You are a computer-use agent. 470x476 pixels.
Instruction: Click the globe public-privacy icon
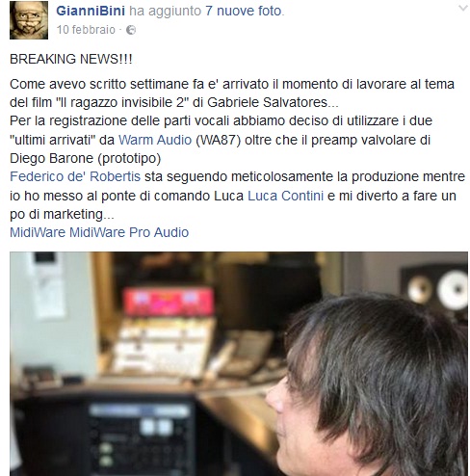(x=131, y=30)
